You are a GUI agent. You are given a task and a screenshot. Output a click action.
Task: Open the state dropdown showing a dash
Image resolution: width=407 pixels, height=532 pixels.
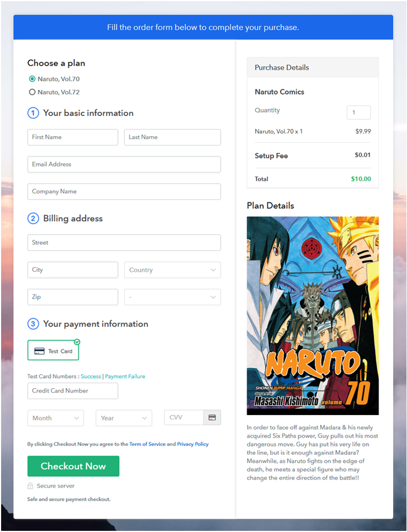173,297
